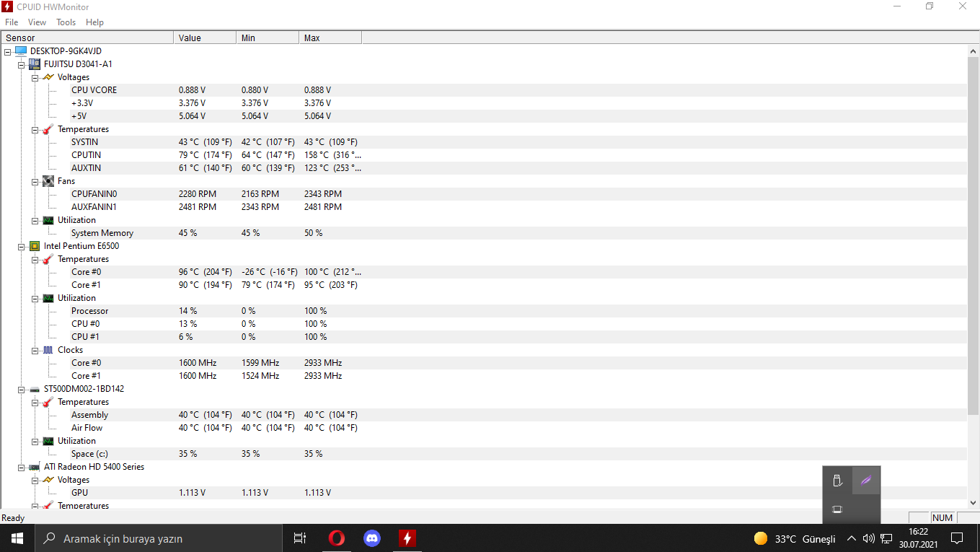Click the scrollbar down arrow in the sensor list
980x552 pixels.
(x=974, y=503)
